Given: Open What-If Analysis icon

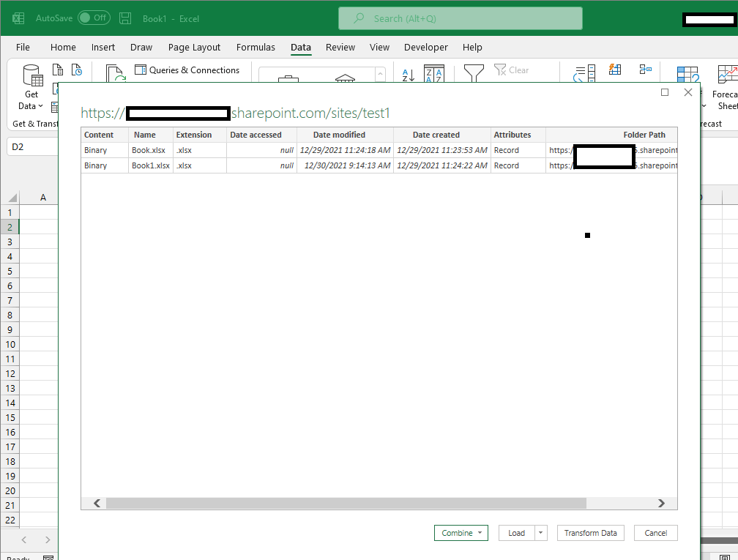Looking at the screenshot, I should click(687, 75).
